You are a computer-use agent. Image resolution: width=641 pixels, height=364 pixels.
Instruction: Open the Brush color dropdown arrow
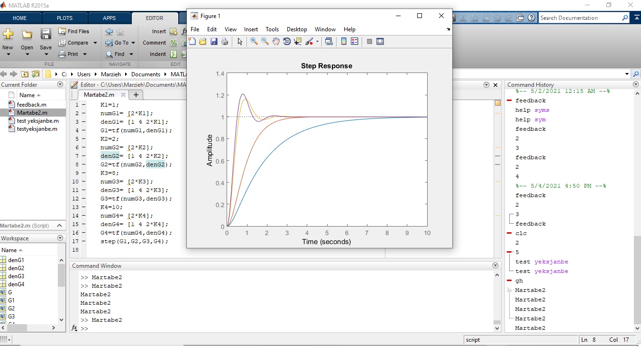click(317, 42)
